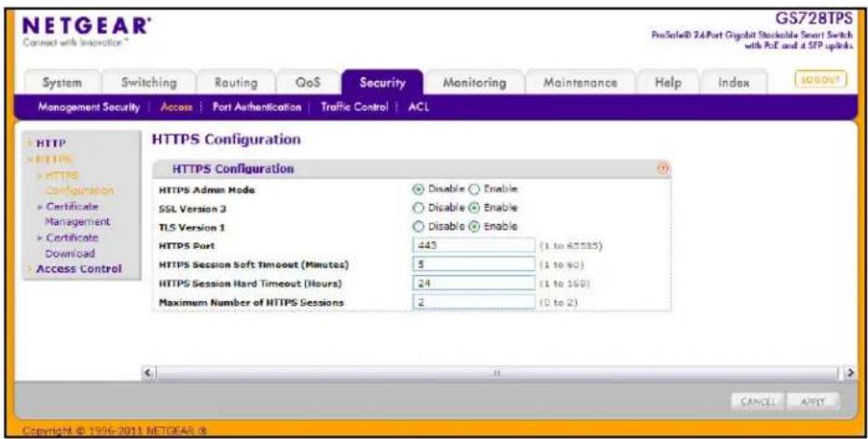
Task: Open the Help tab
Action: [668, 83]
